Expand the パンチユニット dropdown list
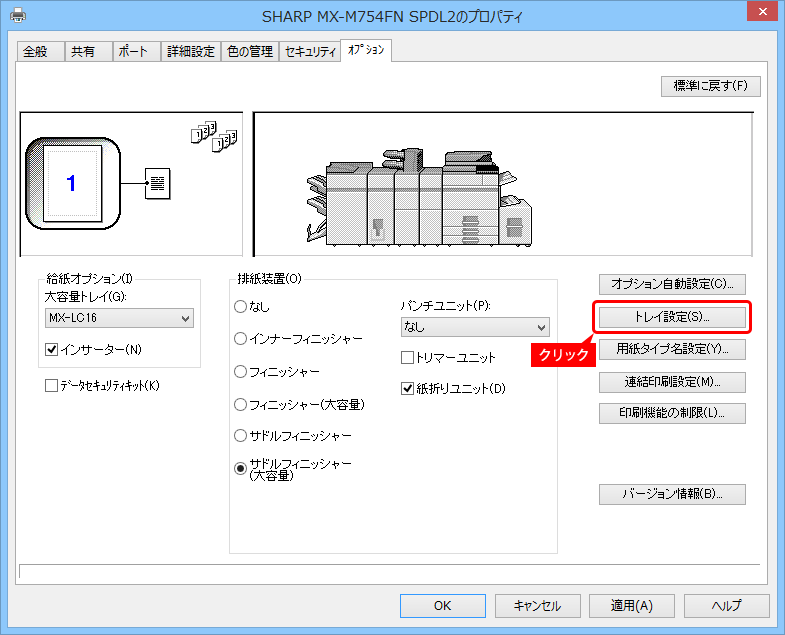 coord(475,327)
